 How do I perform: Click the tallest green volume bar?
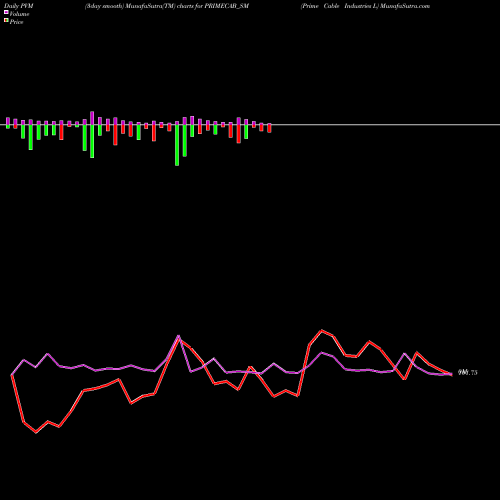pyautogui.click(x=177, y=145)
